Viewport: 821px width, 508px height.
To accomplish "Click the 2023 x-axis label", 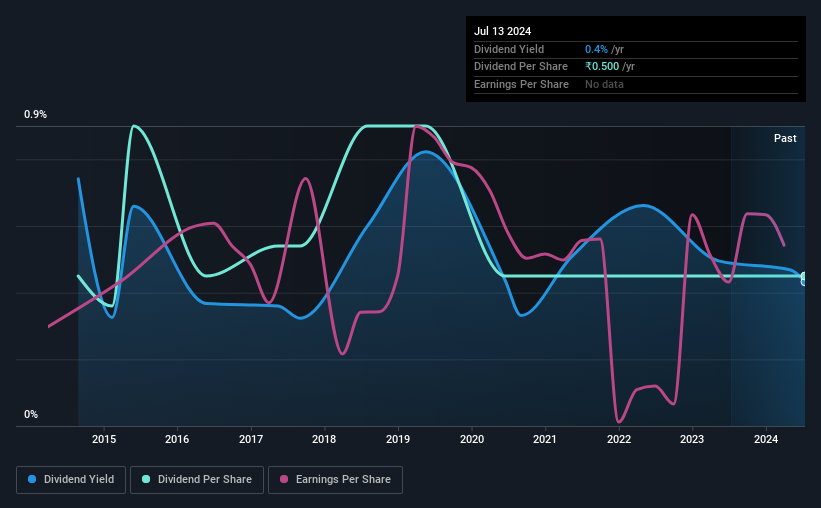I will pos(692,439).
